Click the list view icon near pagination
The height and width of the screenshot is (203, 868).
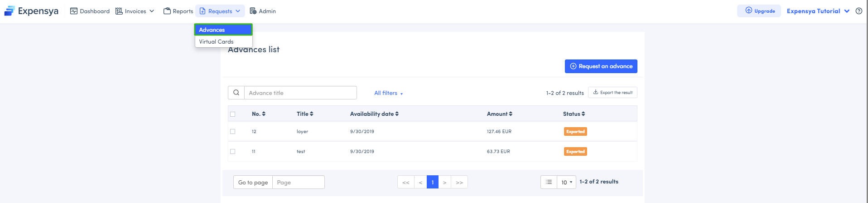point(549,182)
